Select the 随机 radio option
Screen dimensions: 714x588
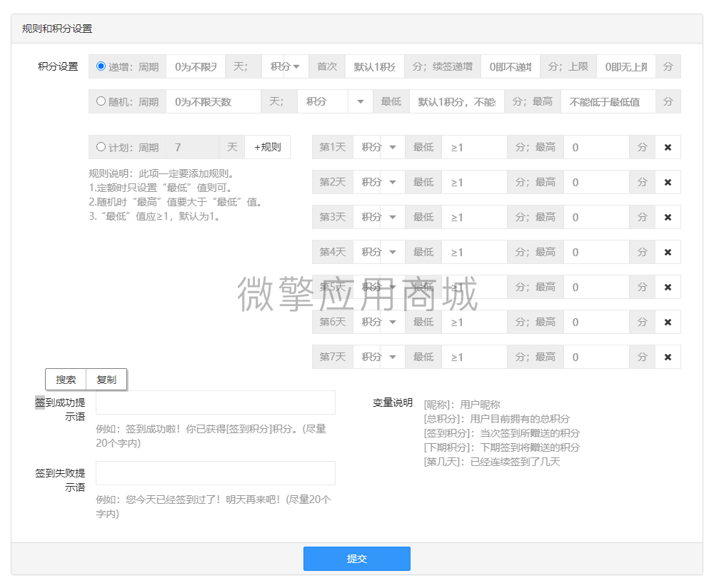101,101
